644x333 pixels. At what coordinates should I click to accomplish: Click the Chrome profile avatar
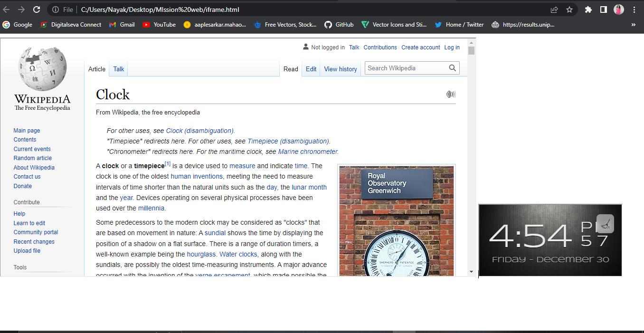(x=618, y=9)
